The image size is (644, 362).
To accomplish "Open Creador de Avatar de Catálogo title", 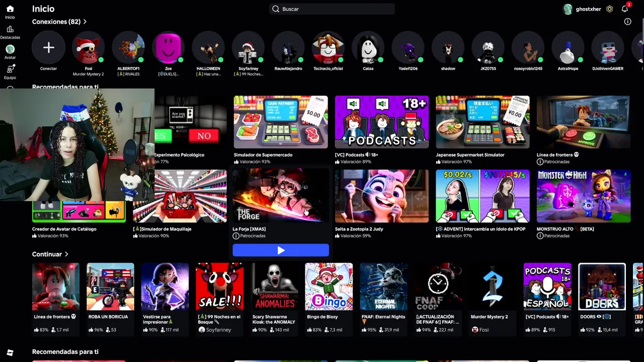I will pos(64,229).
